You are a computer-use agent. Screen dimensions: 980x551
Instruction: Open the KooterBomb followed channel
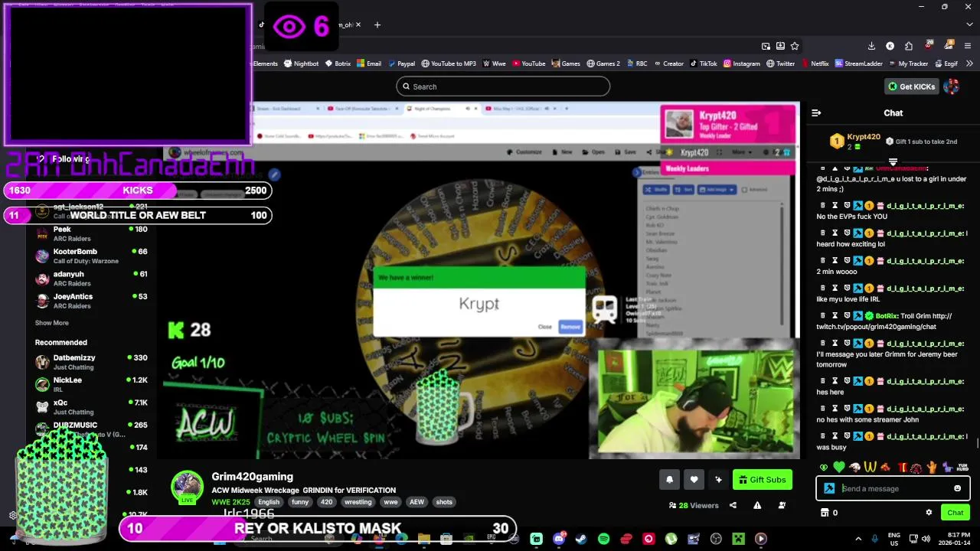pos(91,256)
